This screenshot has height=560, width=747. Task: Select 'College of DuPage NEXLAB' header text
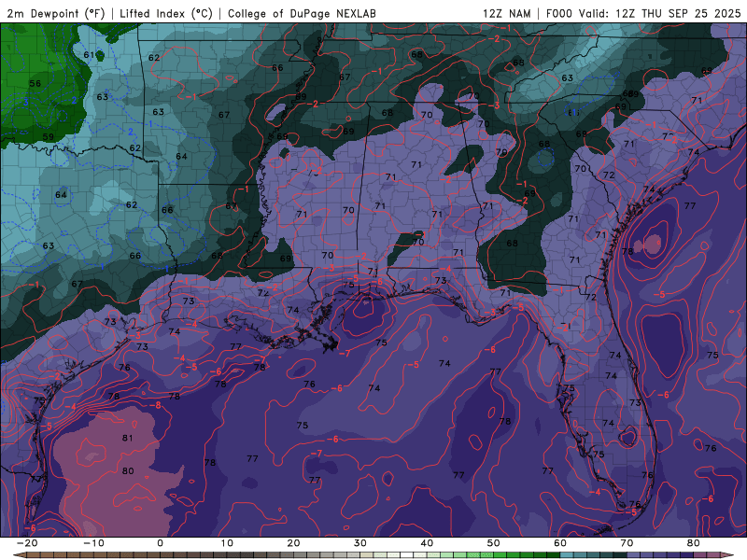(x=302, y=13)
